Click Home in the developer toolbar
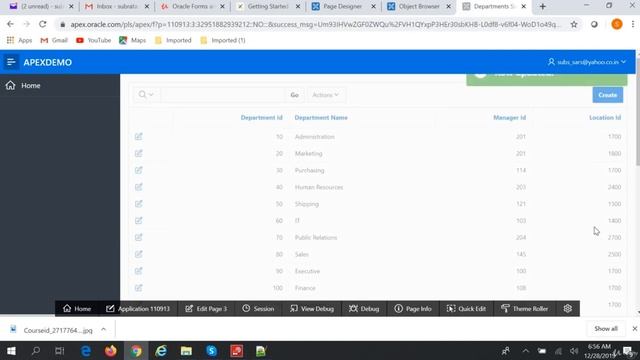Screen dimensions: 640x360 (x=77, y=309)
